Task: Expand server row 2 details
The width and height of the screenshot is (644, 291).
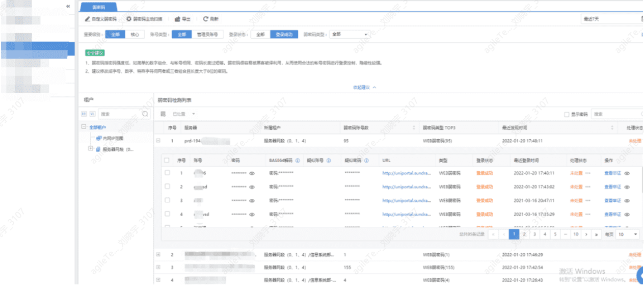Action: [x=158, y=254]
